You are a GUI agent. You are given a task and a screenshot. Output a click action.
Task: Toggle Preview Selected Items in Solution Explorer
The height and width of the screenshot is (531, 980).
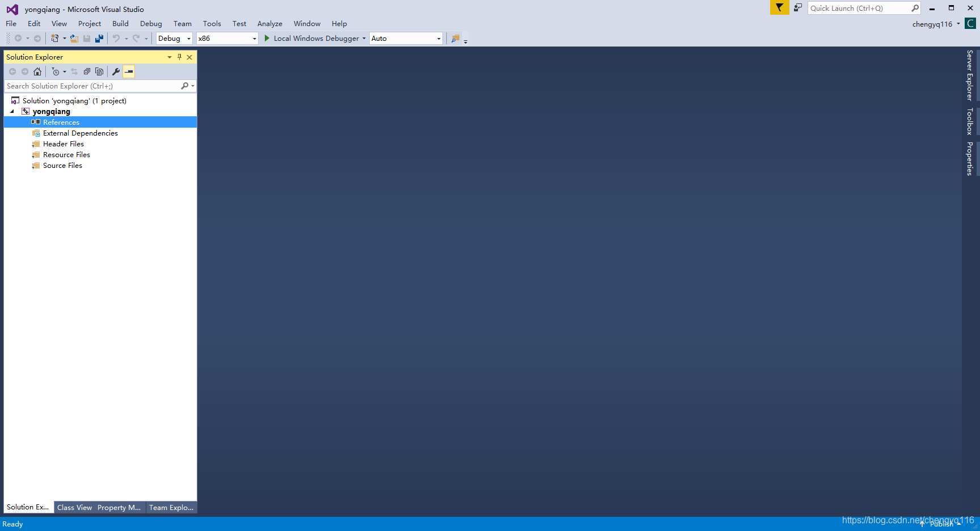tap(128, 71)
